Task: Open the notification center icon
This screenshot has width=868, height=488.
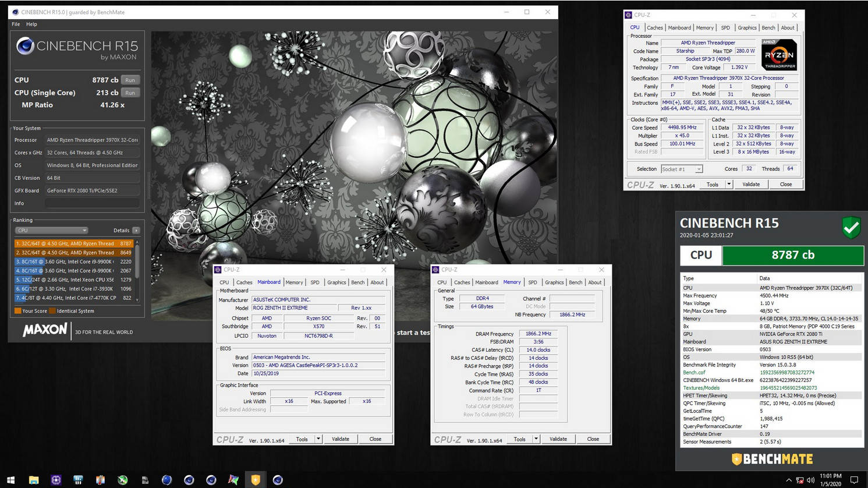Action: [x=854, y=480]
